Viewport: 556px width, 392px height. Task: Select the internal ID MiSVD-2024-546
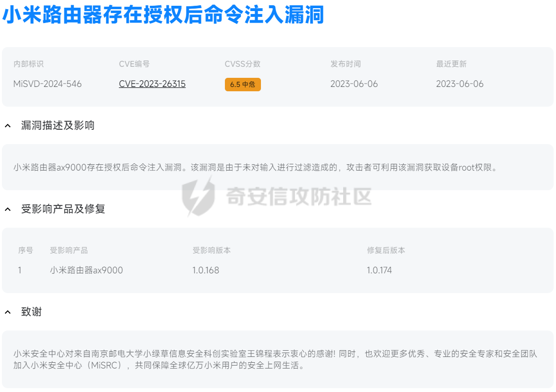point(48,84)
